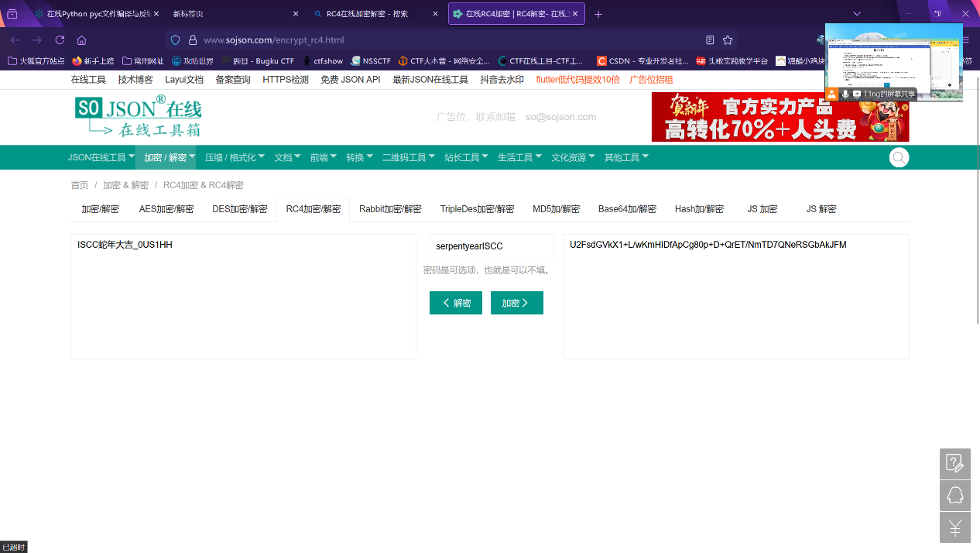The height and width of the screenshot is (553, 980).
Task: Open HTTPS检测 top link
Action: (286, 80)
